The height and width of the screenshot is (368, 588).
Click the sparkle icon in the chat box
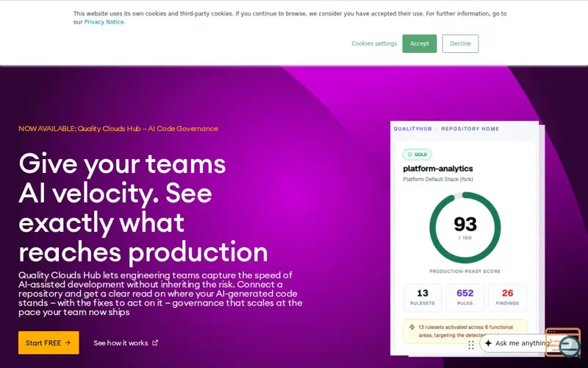coord(488,343)
